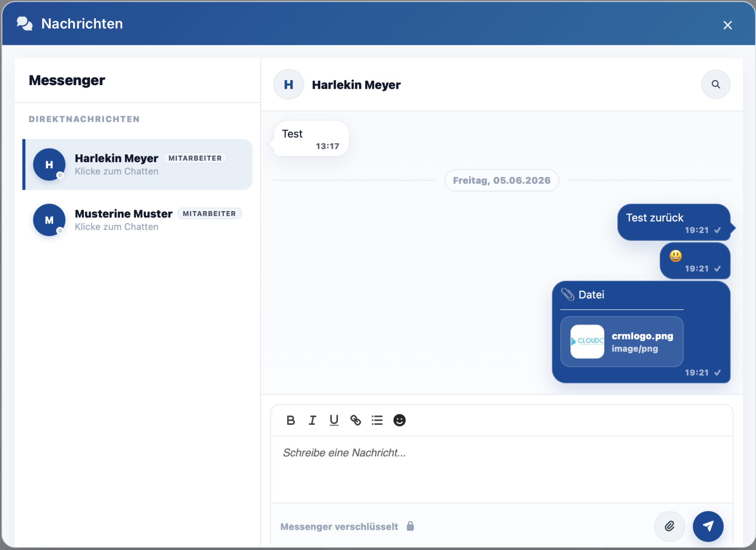The width and height of the screenshot is (756, 550).
Task: Focus the 'Schreibe eine Nachricht...' input field
Action: coord(502,469)
